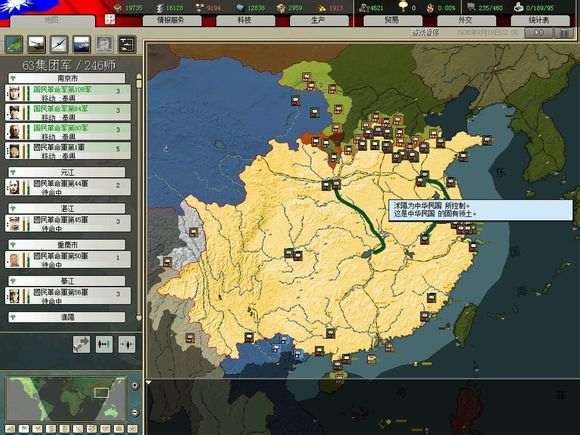Open the air units (plane) list icon
The image size is (580, 435).
click(59, 44)
